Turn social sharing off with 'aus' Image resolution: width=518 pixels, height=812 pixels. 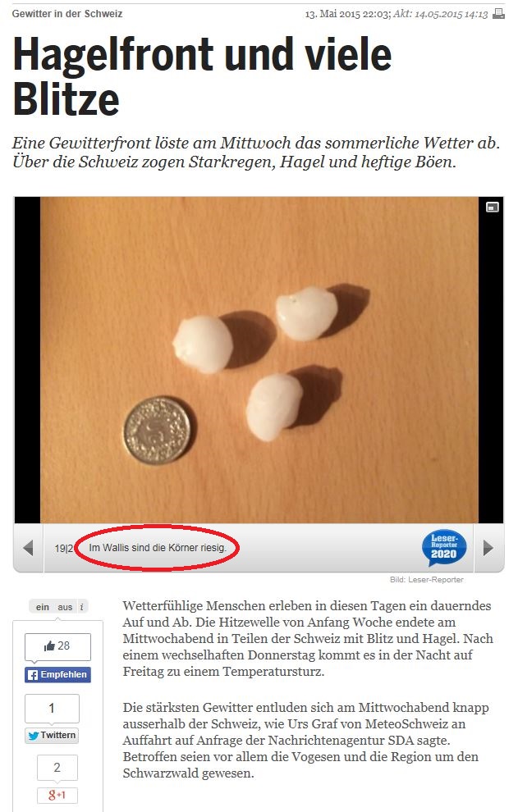click(65, 607)
